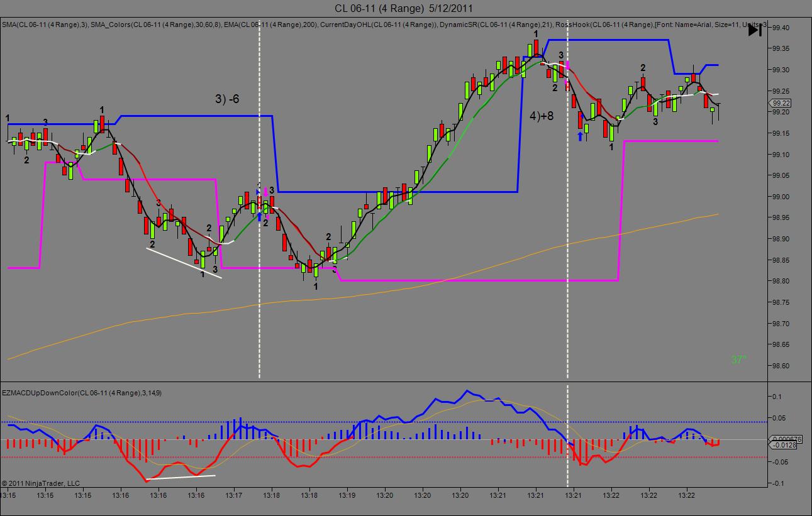Click the 98.90 price axis label
Image resolution: width=812 pixels, height=516 pixels.
(782, 239)
